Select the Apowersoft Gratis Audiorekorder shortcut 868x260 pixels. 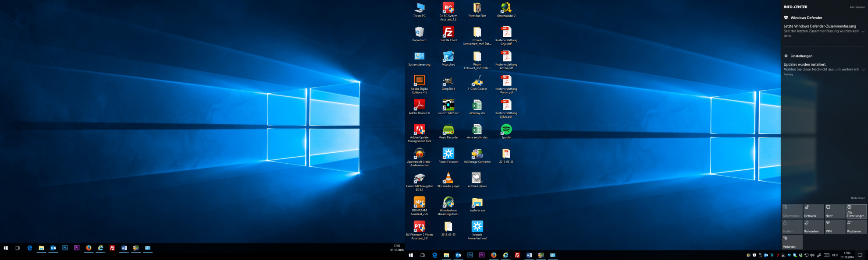pos(420,157)
